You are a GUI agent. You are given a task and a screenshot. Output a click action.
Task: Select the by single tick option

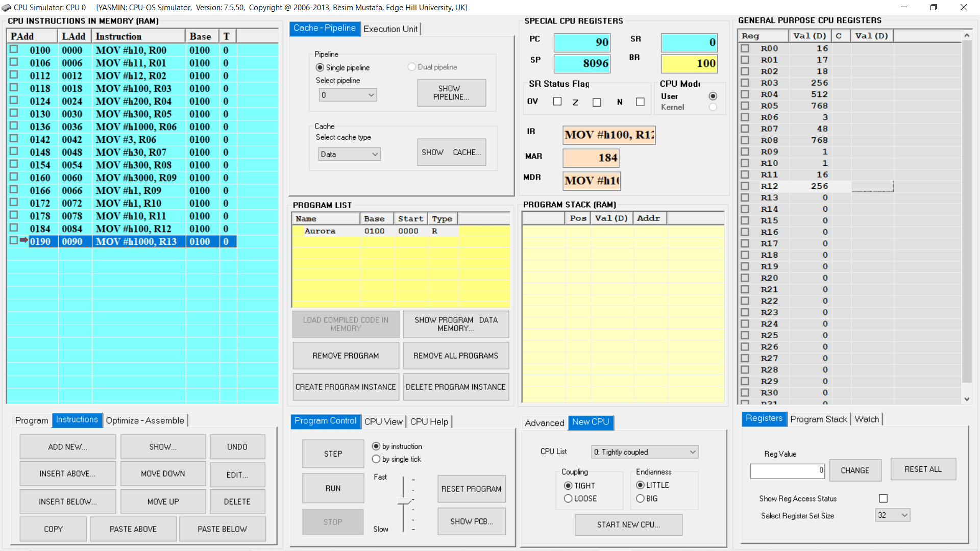(377, 459)
